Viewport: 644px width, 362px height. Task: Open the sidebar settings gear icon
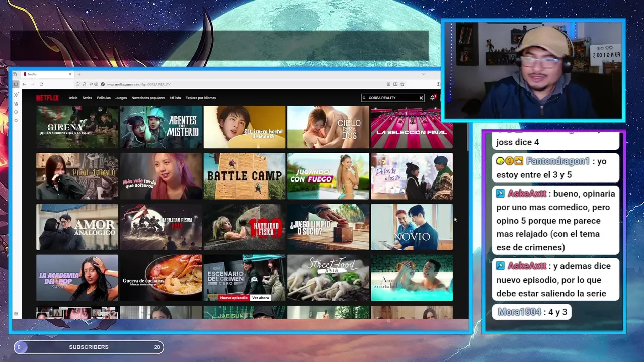click(16, 314)
